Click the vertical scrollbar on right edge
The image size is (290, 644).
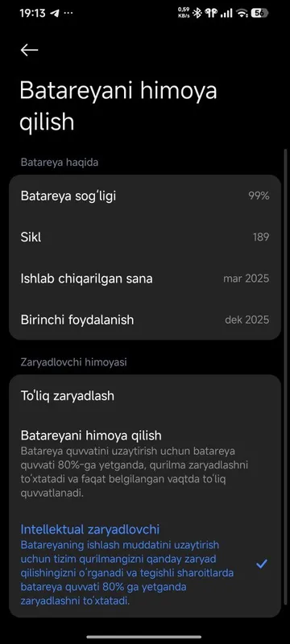pyautogui.click(x=286, y=376)
